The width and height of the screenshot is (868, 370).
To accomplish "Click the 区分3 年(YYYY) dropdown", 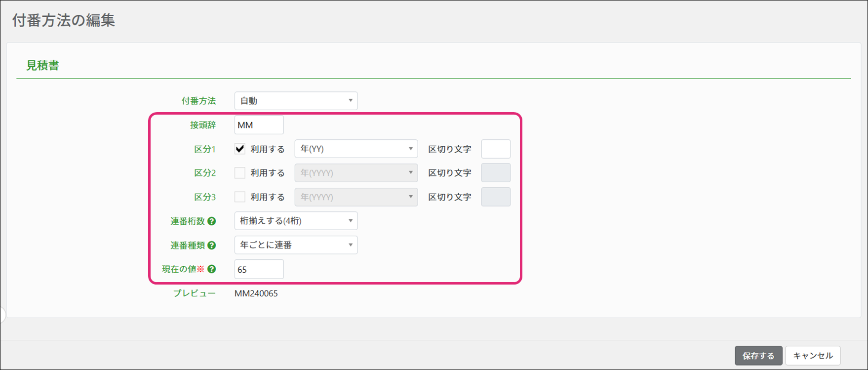I will click(x=356, y=197).
